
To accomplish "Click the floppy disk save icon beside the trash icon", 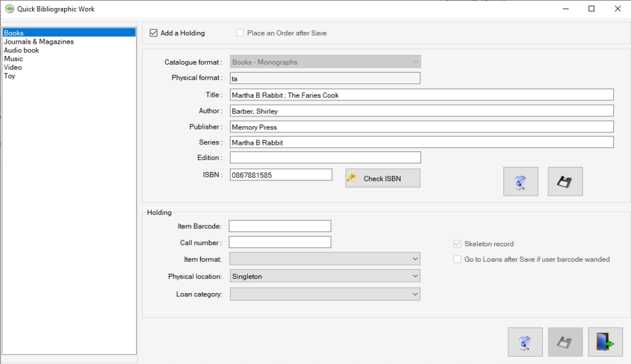I will coord(565,181).
